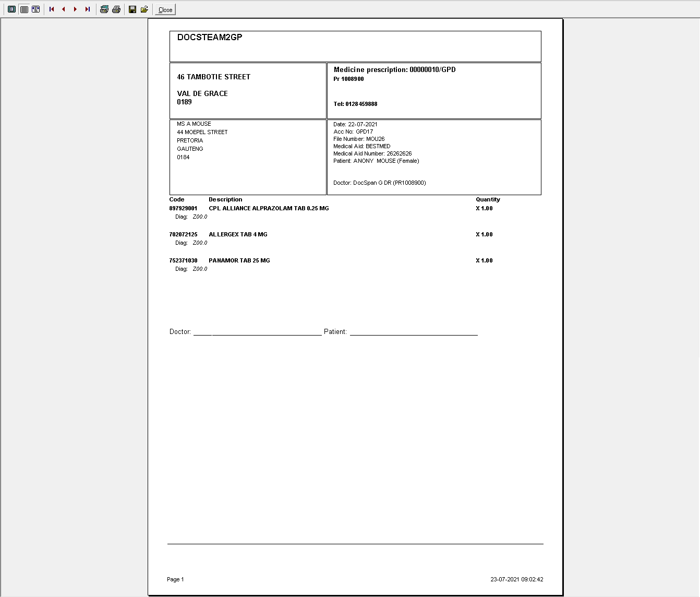Viewport: 700px width, 597px height.
Task: Click the ALLERGEX TAB 4 MG description
Action: coord(238,234)
